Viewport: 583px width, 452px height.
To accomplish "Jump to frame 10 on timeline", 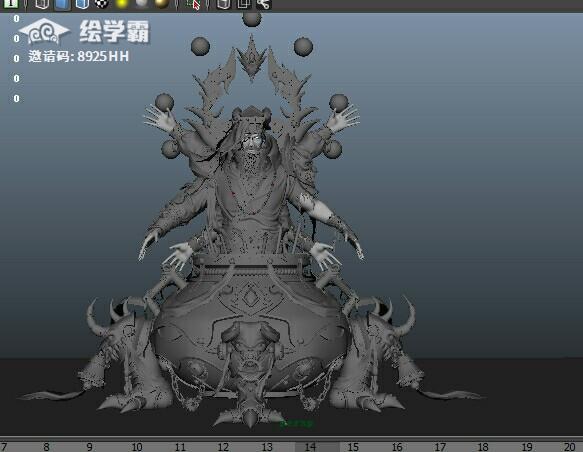I will pyautogui.click(x=137, y=446).
